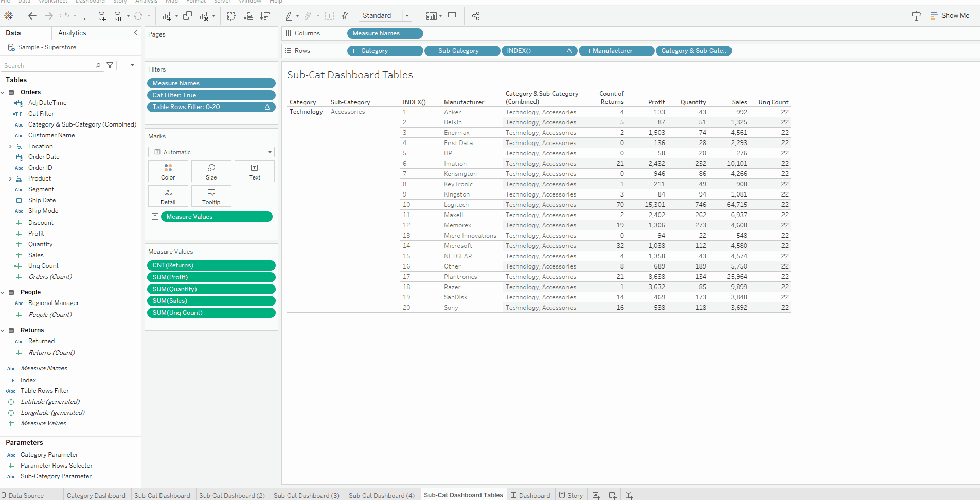Image resolution: width=980 pixels, height=500 pixels.
Task: Click the Sort Ascending toolbar icon
Action: [248, 16]
